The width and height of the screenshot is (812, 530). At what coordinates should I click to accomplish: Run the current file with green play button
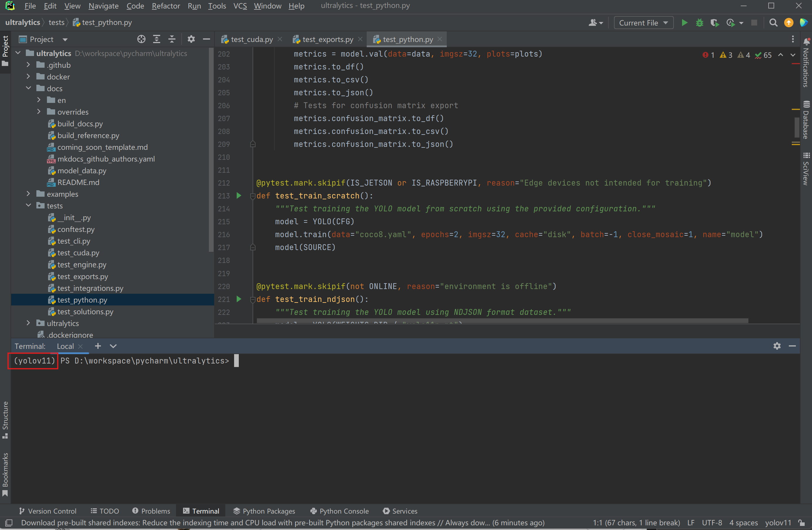tap(684, 23)
